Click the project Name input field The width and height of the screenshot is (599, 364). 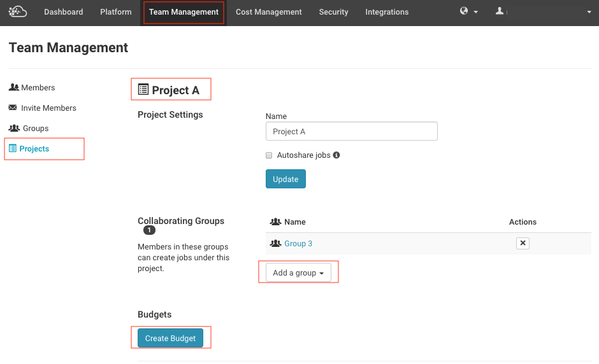click(351, 132)
